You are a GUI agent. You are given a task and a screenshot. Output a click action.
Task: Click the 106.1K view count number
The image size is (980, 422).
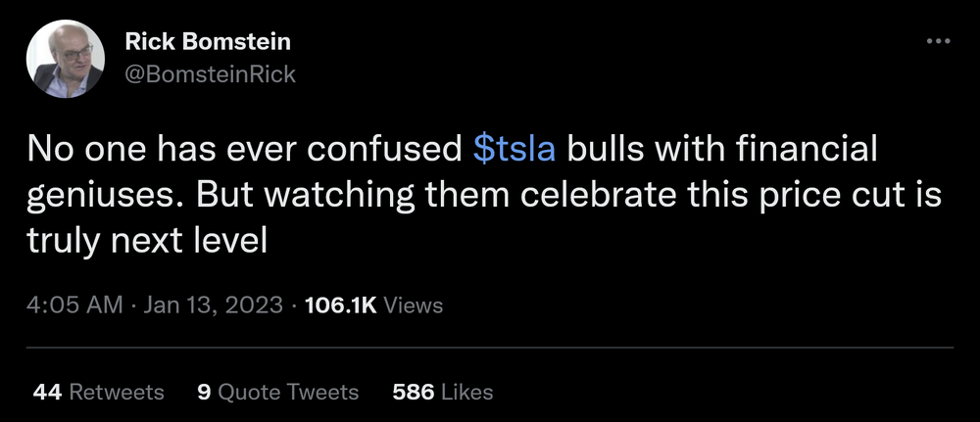point(341,305)
